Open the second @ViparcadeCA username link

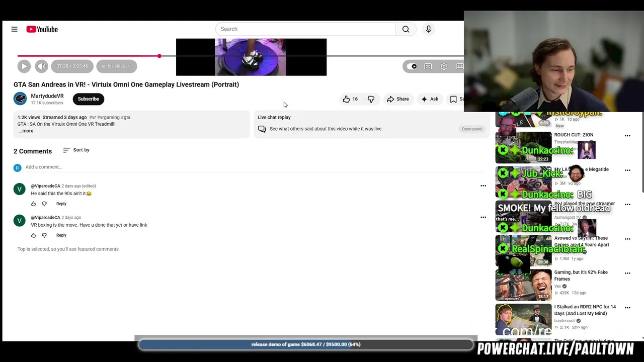[x=45, y=217]
